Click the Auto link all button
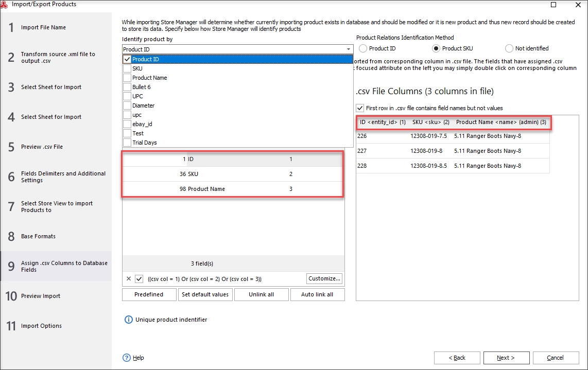Screen dimensions: 588x370 tap(317, 294)
